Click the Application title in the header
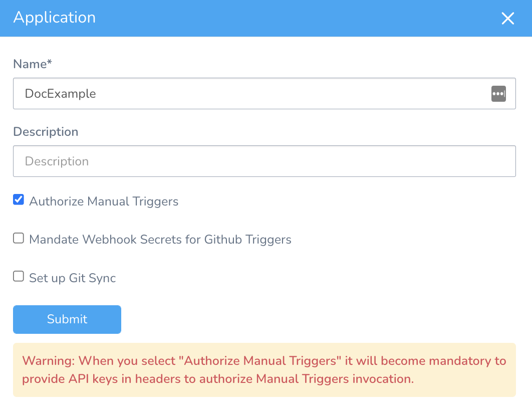The width and height of the screenshot is (532, 408). pos(55,18)
